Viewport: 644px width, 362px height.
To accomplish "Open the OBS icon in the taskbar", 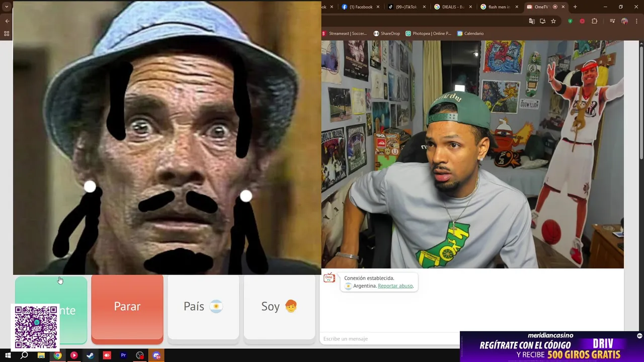I will pos(140,355).
